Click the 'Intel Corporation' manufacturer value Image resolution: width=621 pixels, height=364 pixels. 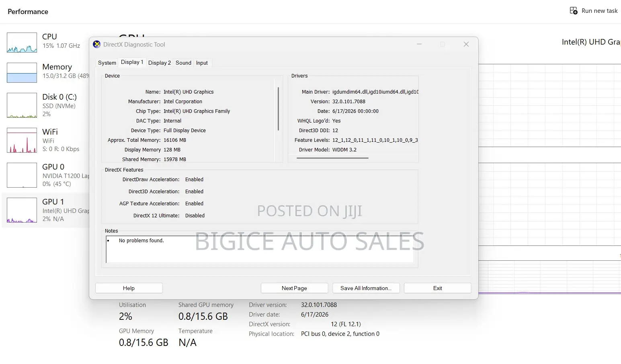(x=183, y=101)
